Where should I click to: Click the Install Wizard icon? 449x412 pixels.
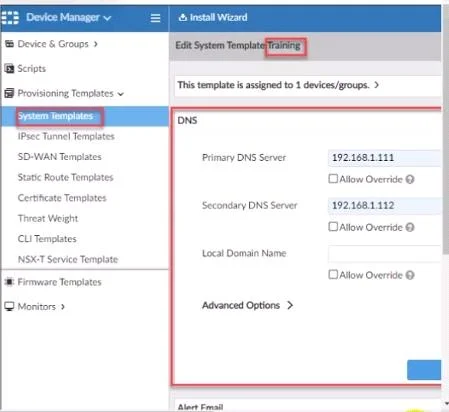click(183, 17)
